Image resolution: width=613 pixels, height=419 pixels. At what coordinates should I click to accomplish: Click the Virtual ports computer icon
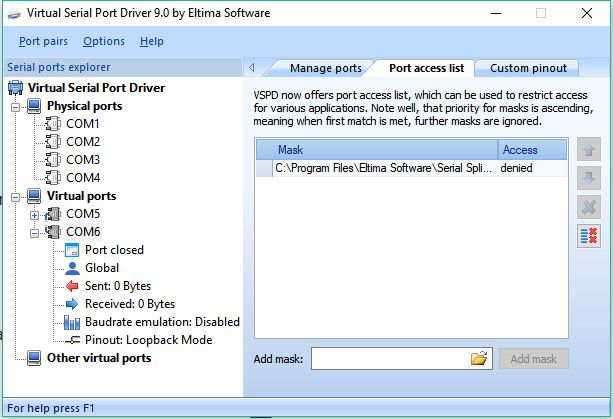[x=34, y=196]
